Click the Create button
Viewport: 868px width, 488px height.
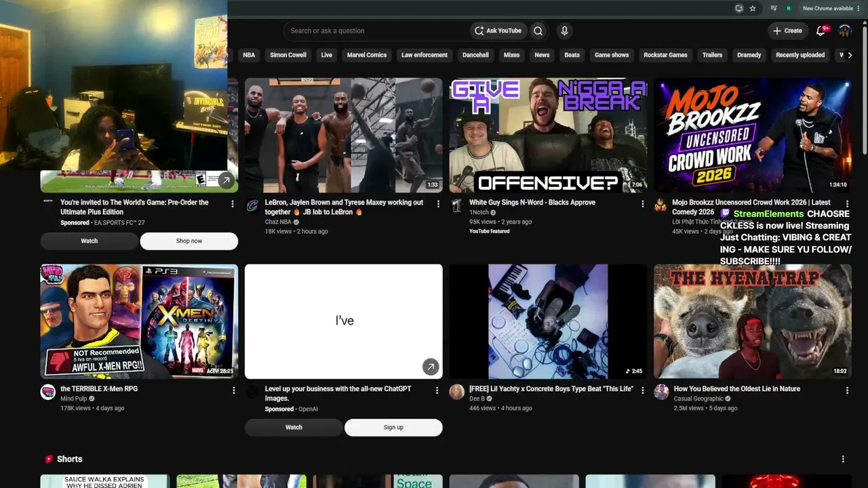point(787,30)
